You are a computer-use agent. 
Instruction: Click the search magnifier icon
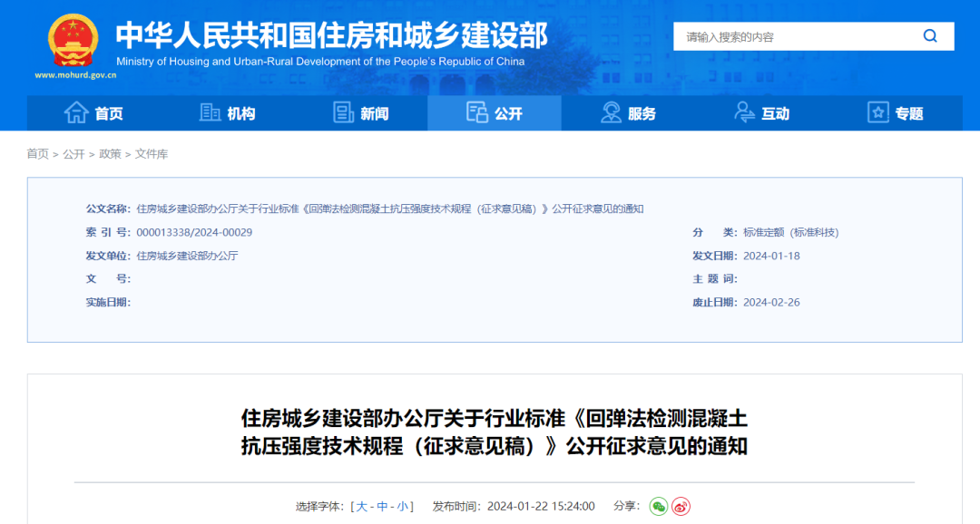coord(929,36)
